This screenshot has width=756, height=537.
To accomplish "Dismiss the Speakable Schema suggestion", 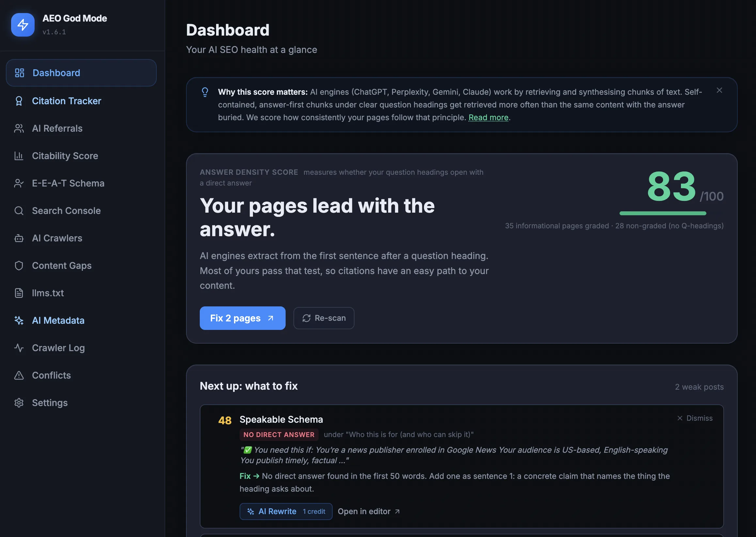I will click(695, 418).
